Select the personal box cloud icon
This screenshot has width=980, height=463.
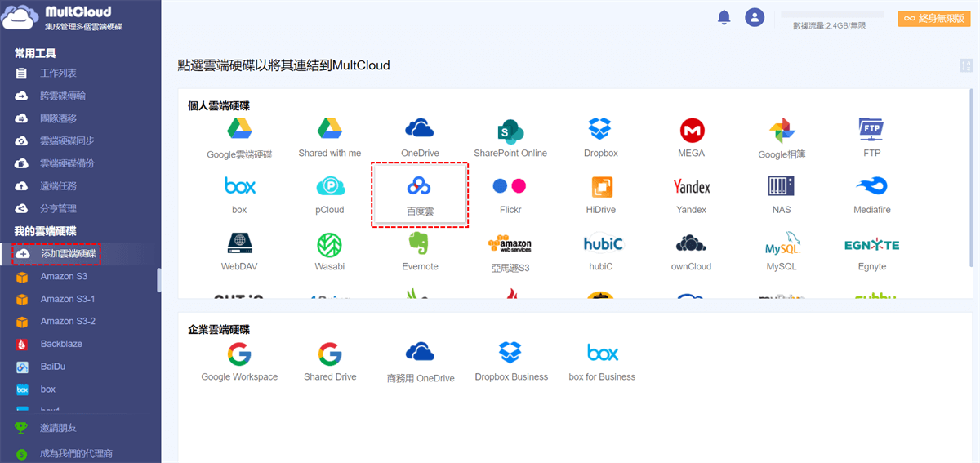(x=239, y=186)
